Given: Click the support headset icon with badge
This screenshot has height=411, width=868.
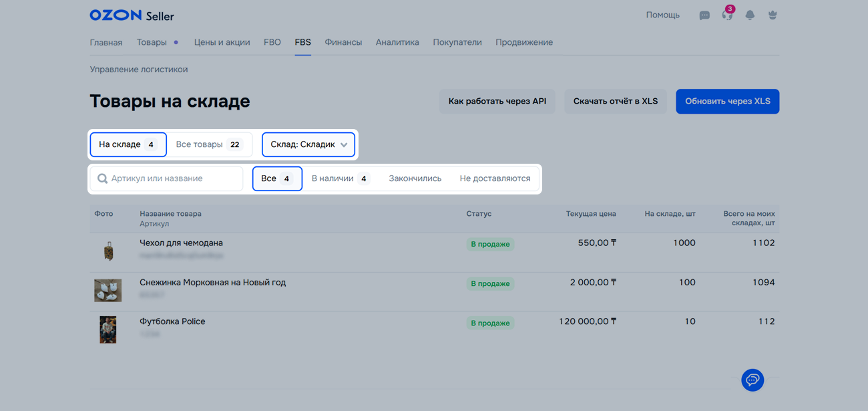Looking at the screenshot, I should (x=727, y=15).
